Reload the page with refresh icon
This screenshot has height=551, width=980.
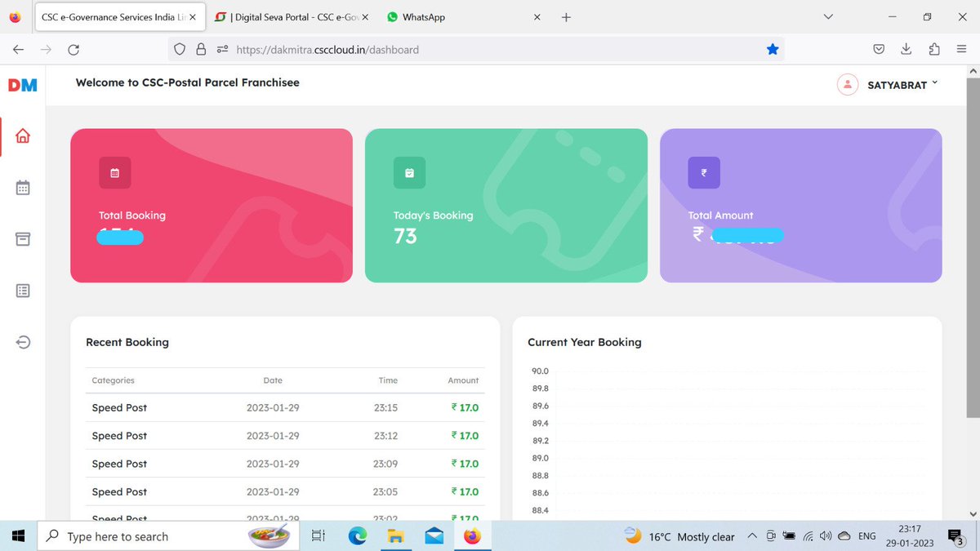[x=73, y=50]
